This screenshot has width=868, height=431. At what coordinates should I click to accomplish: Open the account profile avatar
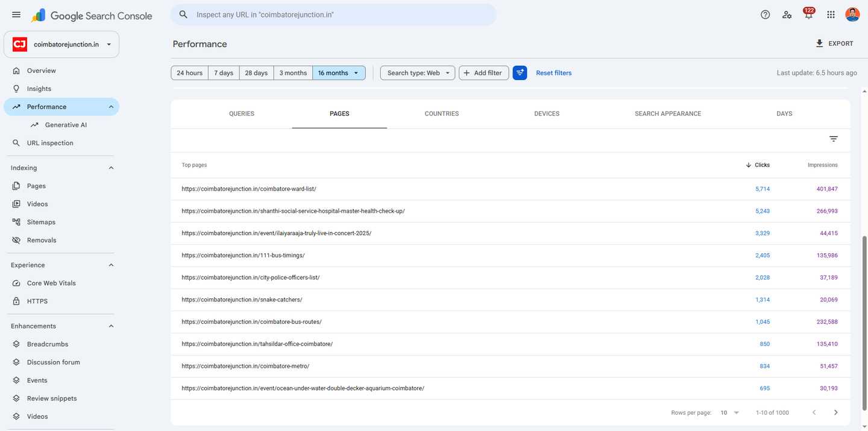coord(852,14)
